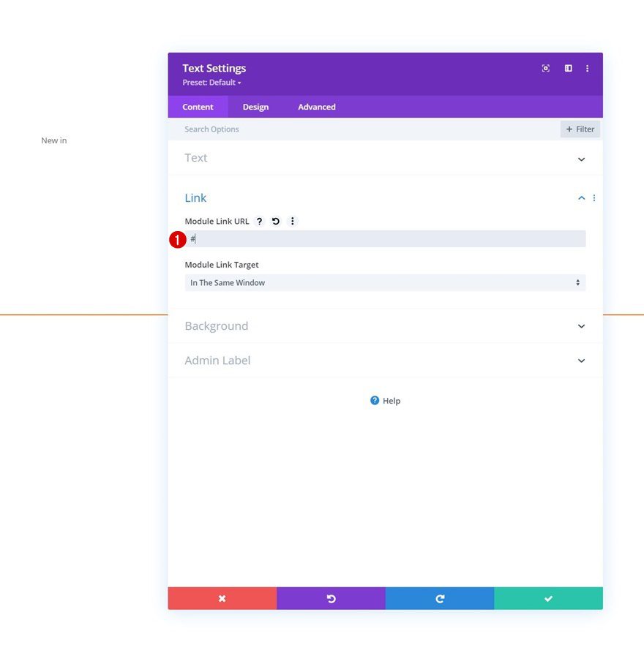Select the Content tab
The height and width of the screenshot is (645, 644).
[198, 106]
